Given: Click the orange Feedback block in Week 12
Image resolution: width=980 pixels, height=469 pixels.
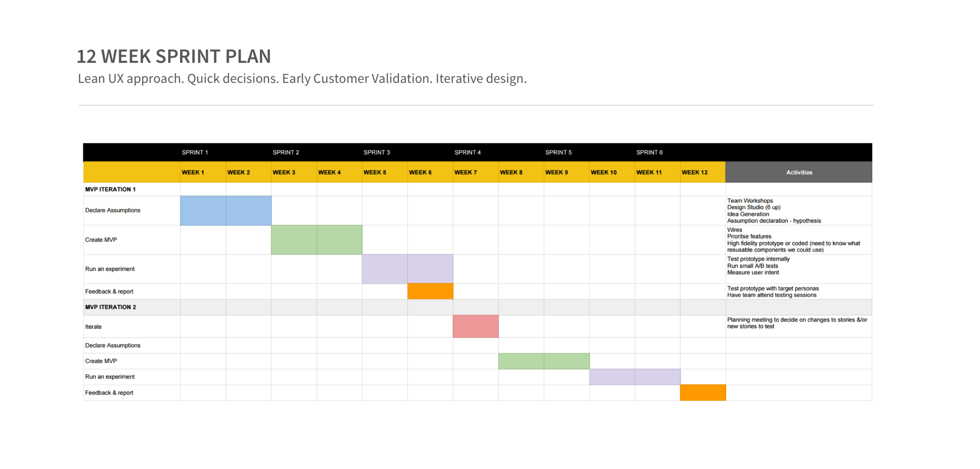Looking at the screenshot, I should click(x=703, y=393).
